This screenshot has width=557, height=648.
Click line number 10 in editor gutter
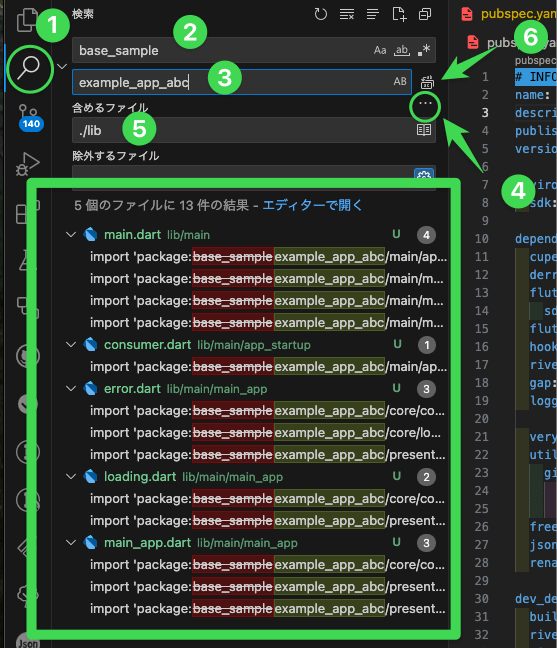[x=481, y=239]
